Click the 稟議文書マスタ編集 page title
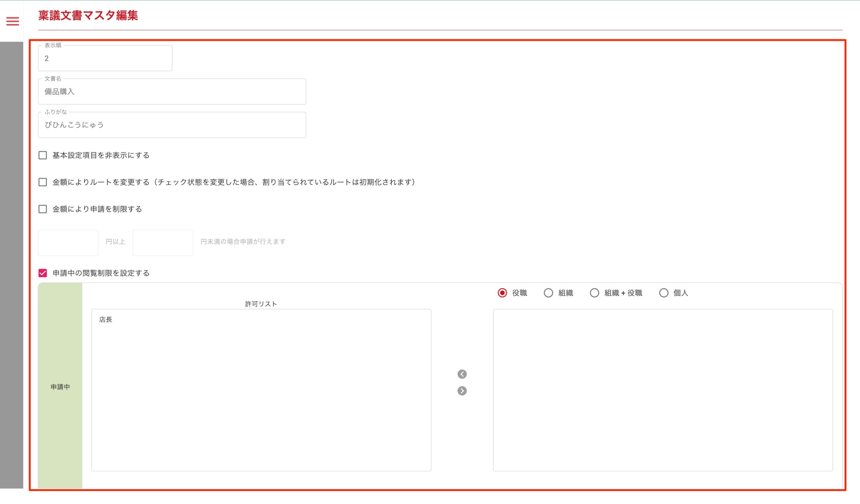The image size is (860, 504). click(88, 16)
